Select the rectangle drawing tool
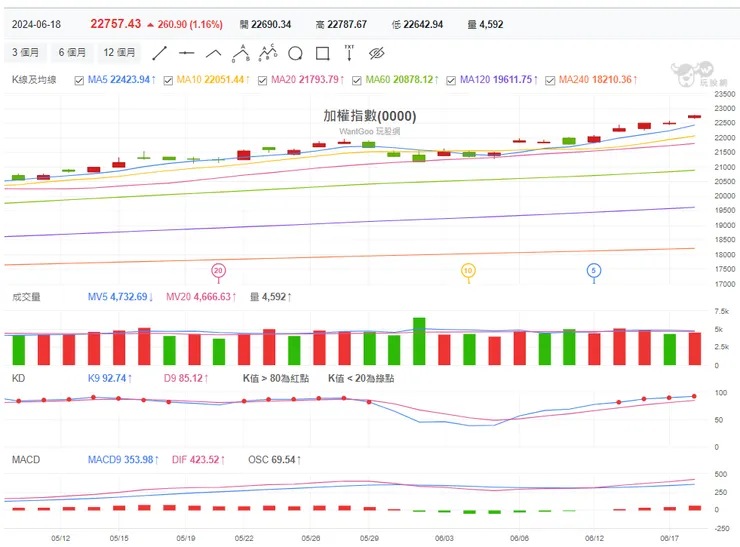The height and width of the screenshot is (547, 740). tap(322, 53)
